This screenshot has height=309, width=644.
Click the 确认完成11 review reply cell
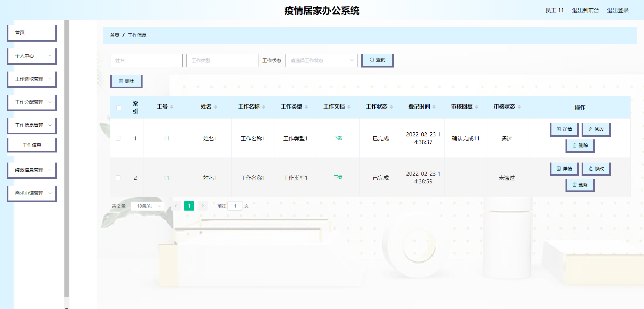coord(466,138)
